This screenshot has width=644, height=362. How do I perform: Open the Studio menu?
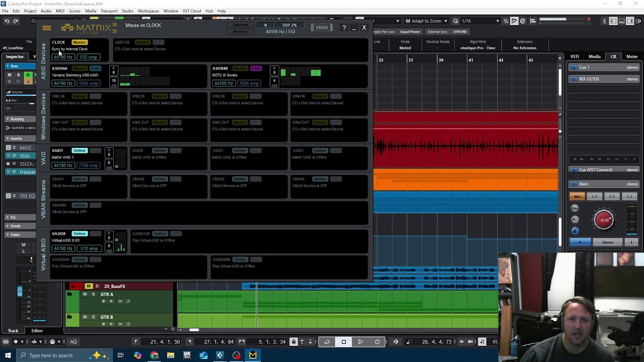(127, 11)
